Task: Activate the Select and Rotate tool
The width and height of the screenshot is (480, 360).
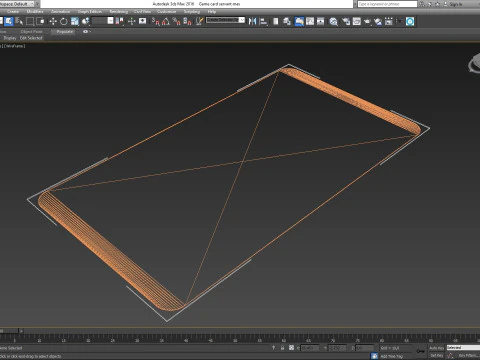Action: pos(64,22)
